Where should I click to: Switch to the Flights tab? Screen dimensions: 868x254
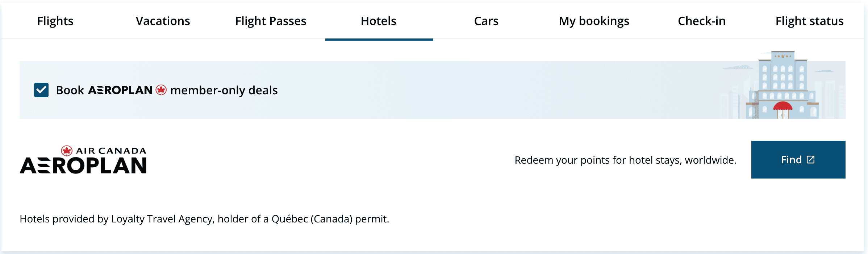(55, 21)
